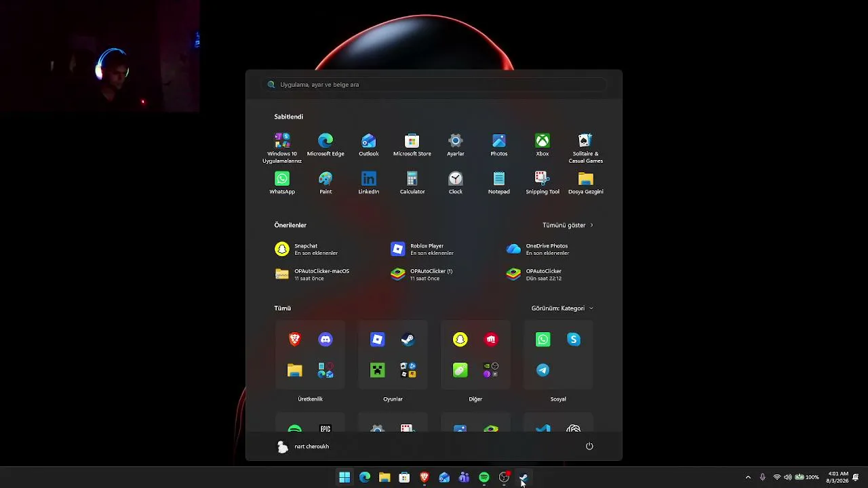This screenshot has height=488, width=868.
Task: Click the battery 100% indicator
Action: pos(807,477)
